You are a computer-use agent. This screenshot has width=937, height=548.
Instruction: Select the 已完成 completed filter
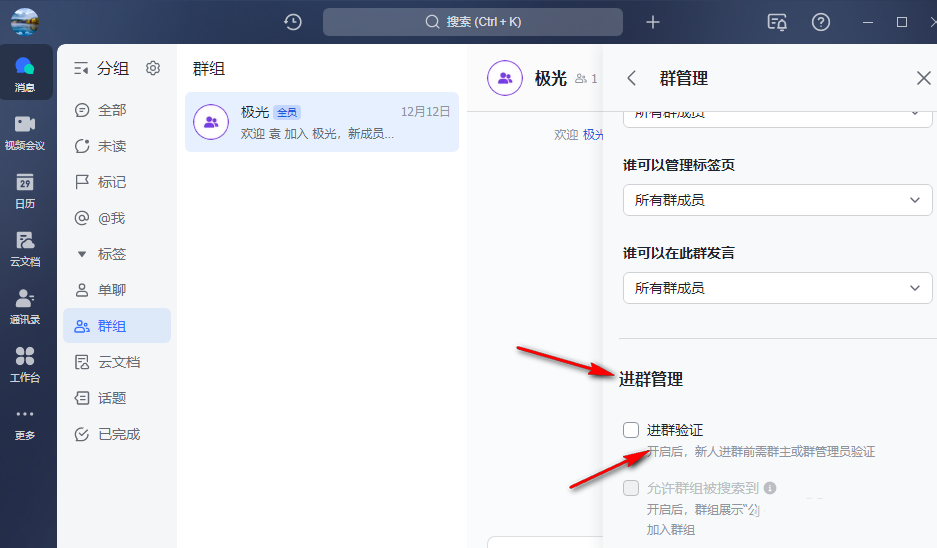[x=117, y=434]
